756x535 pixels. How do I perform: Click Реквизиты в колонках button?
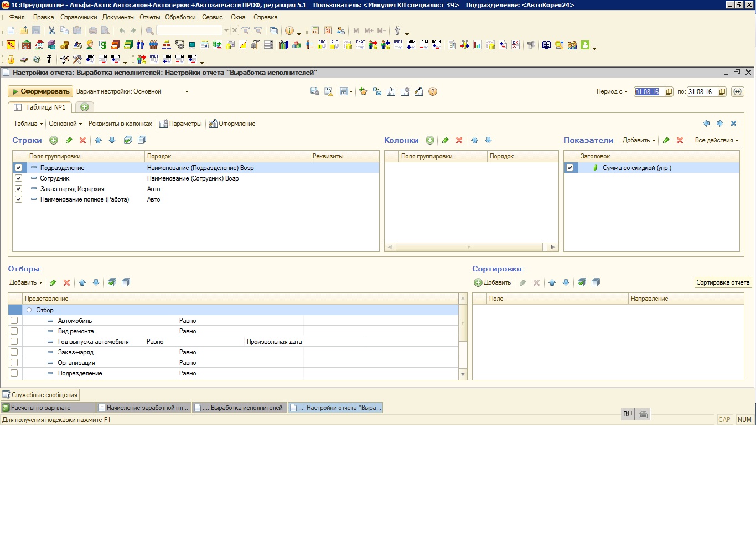pyautogui.click(x=120, y=124)
